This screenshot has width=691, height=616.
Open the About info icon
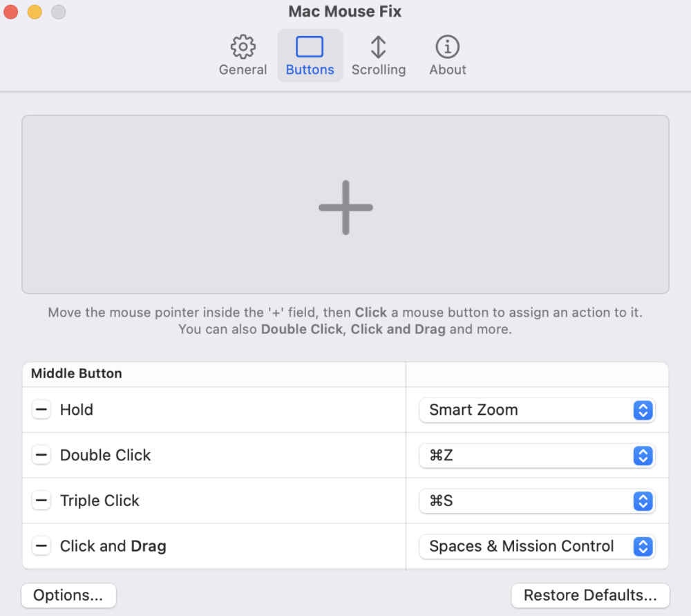click(x=447, y=47)
